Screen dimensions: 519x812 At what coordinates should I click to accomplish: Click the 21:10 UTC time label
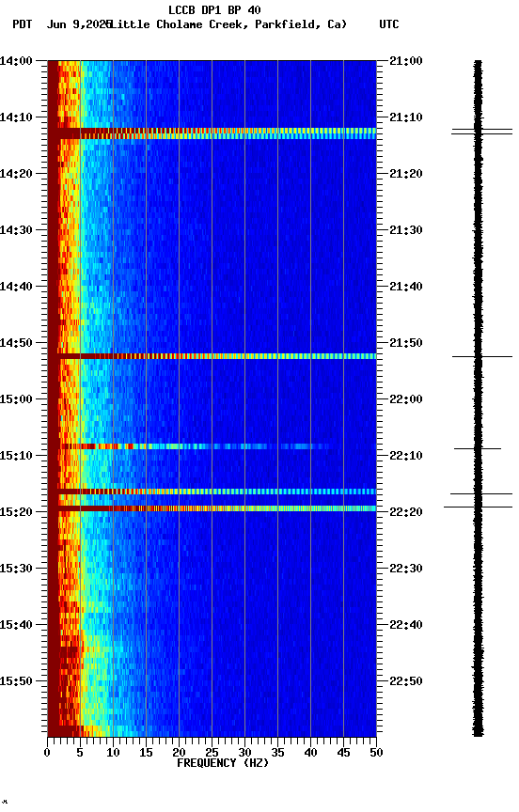[x=406, y=117]
